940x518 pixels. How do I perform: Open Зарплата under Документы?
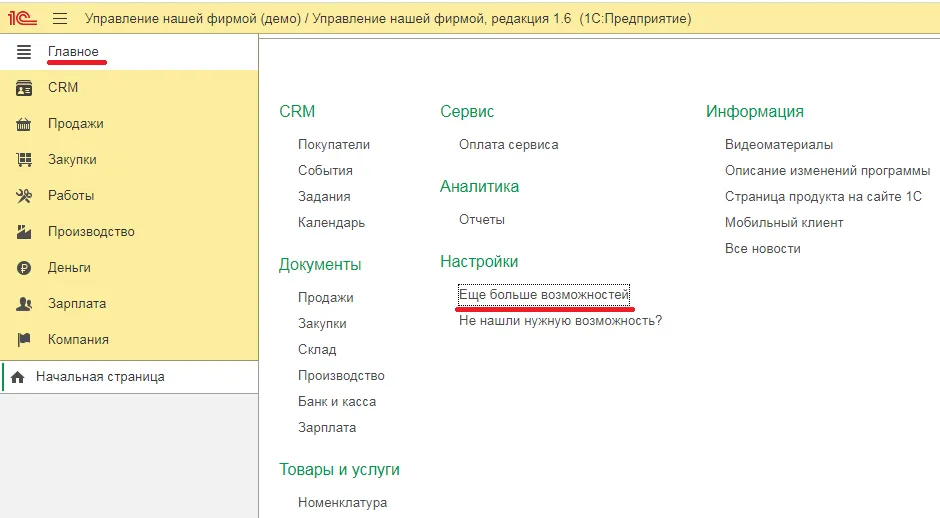pyautogui.click(x=327, y=427)
